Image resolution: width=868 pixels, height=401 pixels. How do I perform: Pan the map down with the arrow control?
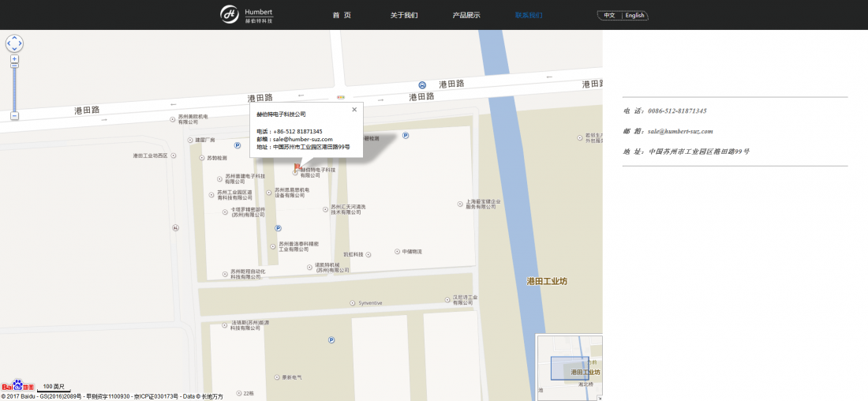(14, 49)
